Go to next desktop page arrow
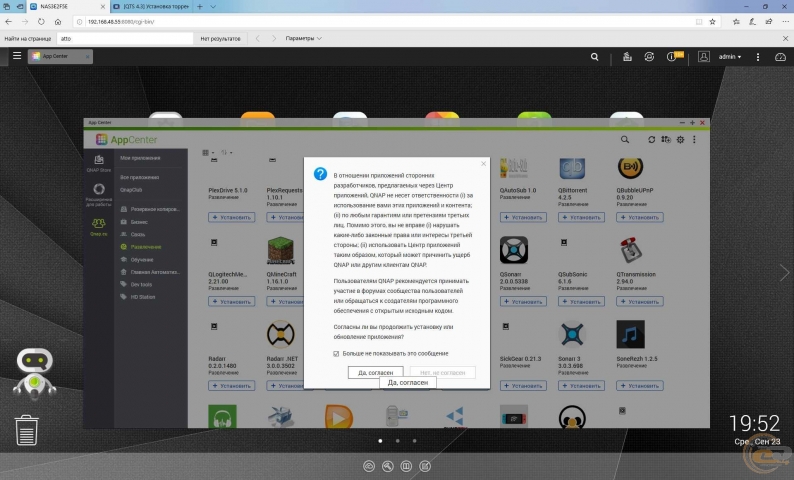 click(x=784, y=272)
